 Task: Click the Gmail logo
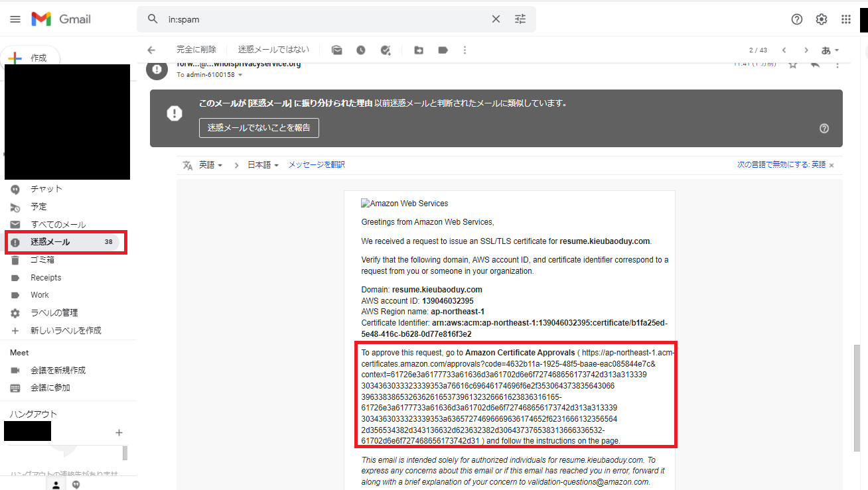[x=61, y=19]
